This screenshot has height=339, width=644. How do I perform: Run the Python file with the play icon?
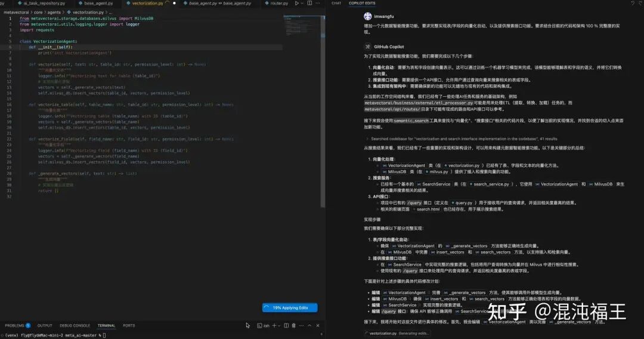(296, 4)
